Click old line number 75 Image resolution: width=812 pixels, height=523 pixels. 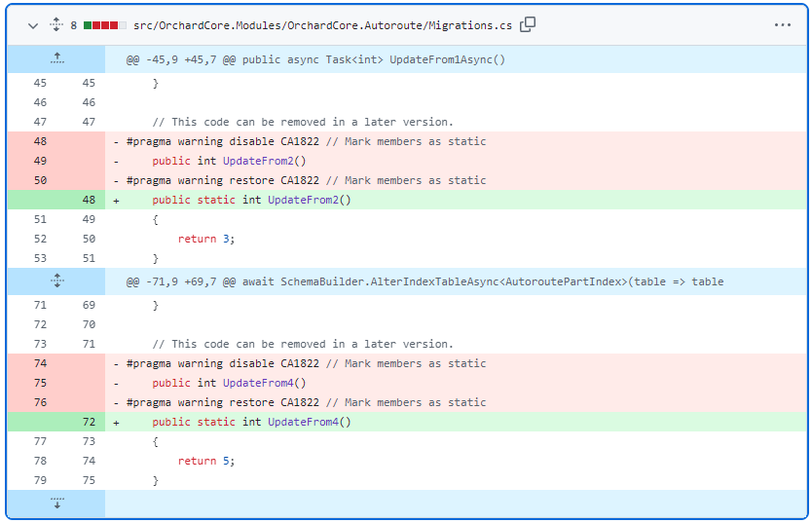[40, 383]
